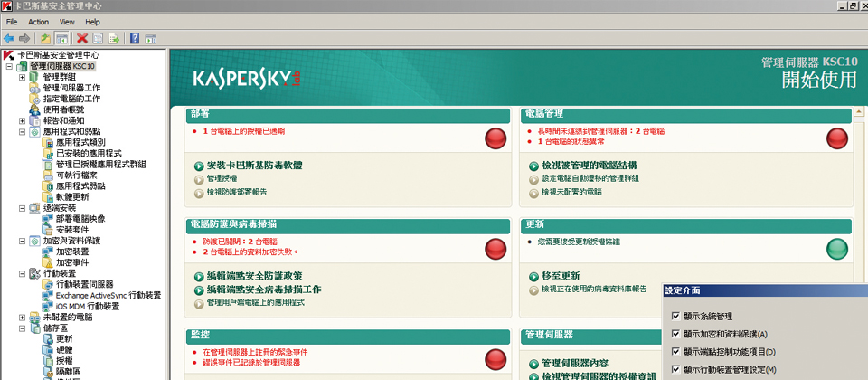The image size is (868, 380).
Task: Select 管理已授權應用程式群組 in tree
Action: (x=101, y=165)
